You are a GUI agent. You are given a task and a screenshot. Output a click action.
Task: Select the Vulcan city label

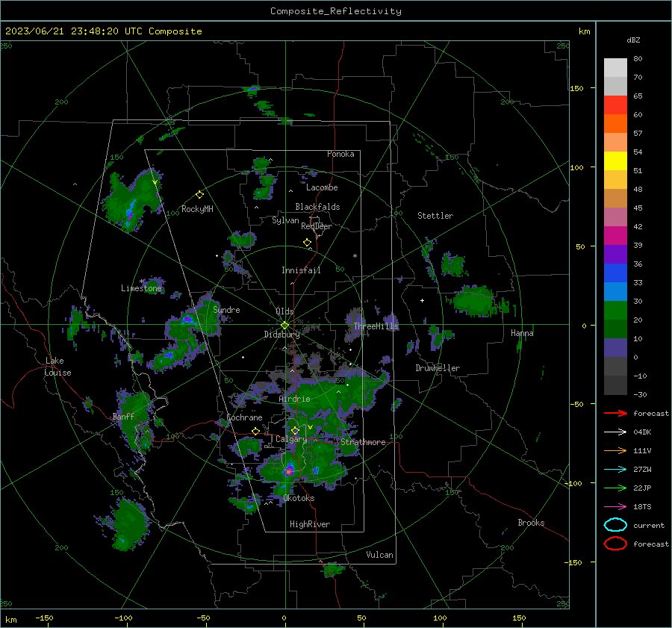tap(380, 555)
